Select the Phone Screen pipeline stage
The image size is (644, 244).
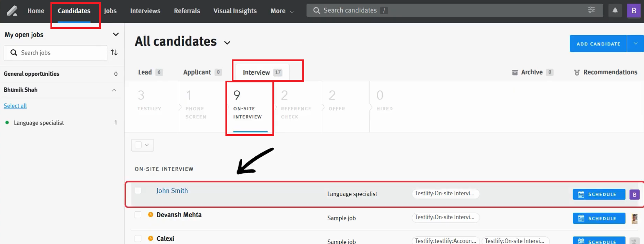pyautogui.click(x=202, y=106)
